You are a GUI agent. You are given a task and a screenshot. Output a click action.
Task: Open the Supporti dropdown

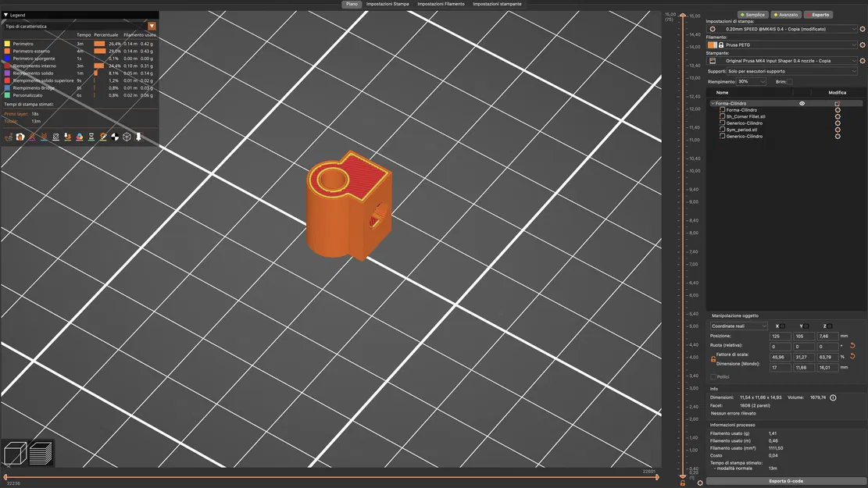pos(791,71)
